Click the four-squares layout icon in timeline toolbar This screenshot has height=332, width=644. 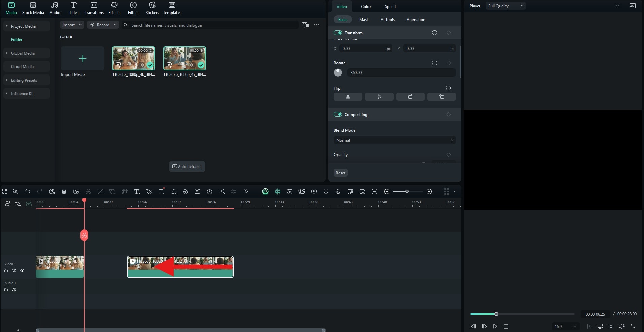[x=5, y=191]
